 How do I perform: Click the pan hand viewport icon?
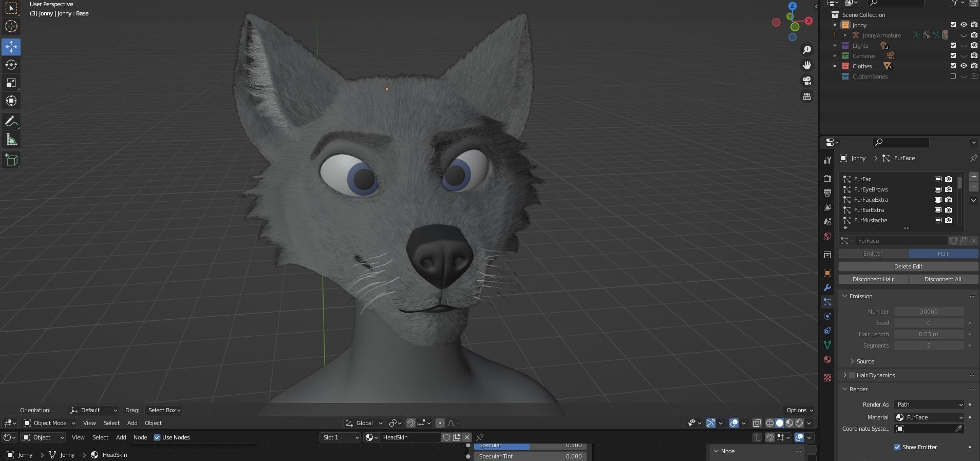pos(807,65)
